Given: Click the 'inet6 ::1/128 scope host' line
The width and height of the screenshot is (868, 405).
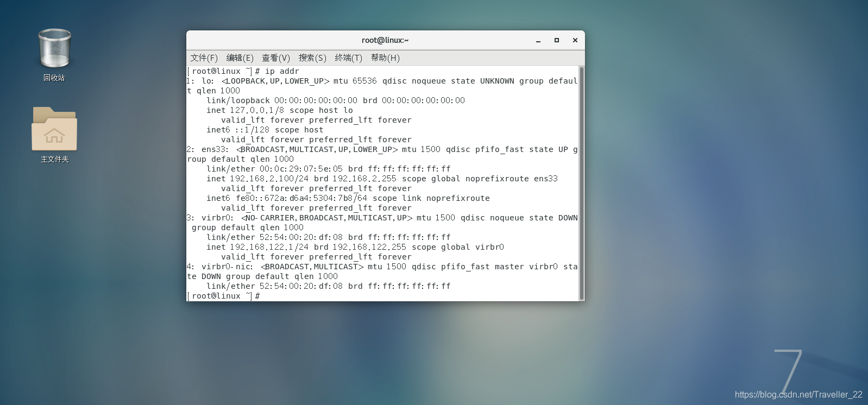Looking at the screenshot, I should pos(265,130).
